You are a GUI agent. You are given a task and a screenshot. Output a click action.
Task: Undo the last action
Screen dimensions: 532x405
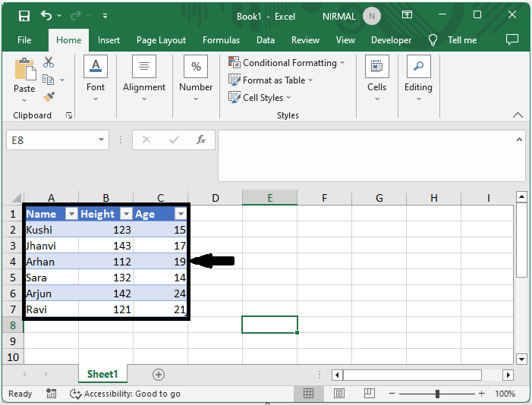[46, 15]
